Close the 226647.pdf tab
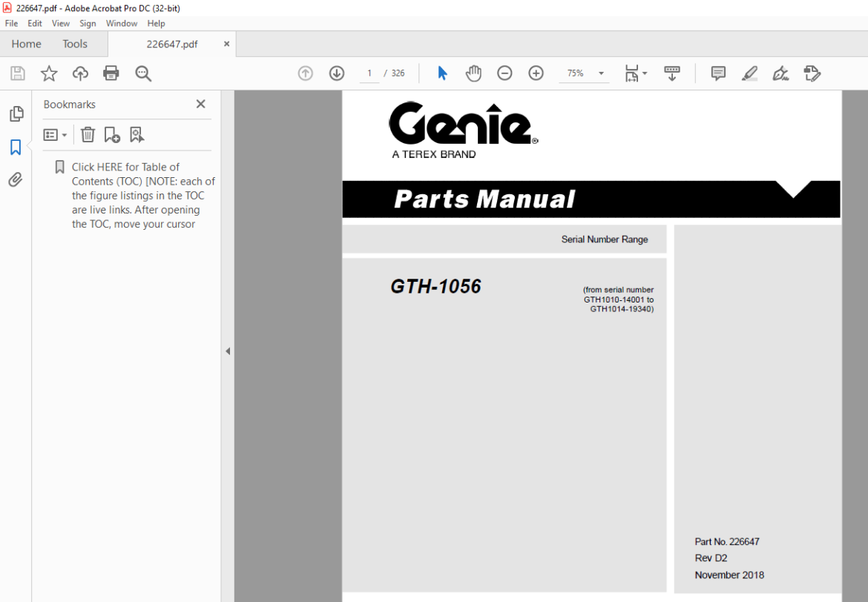The height and width of the screenshot is (602, 868). [226, 44]
